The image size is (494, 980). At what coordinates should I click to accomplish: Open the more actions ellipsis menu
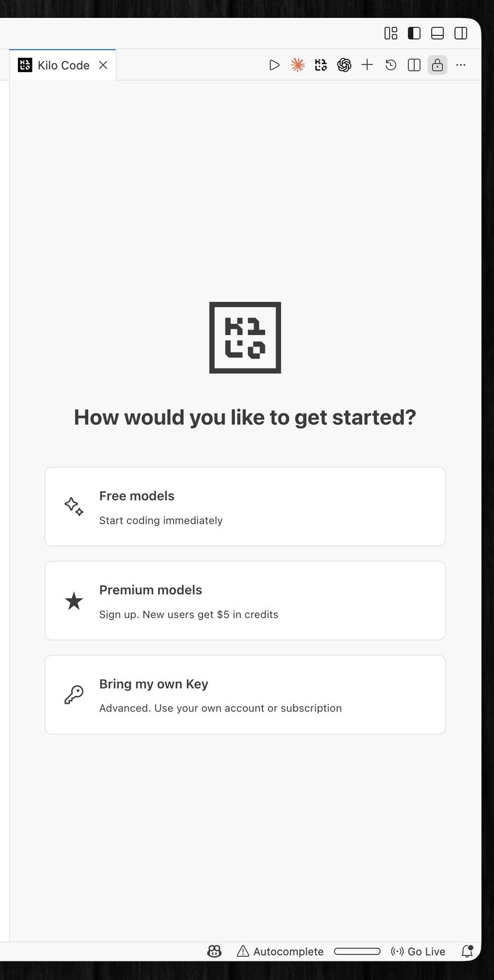click(x=461, y=65)
